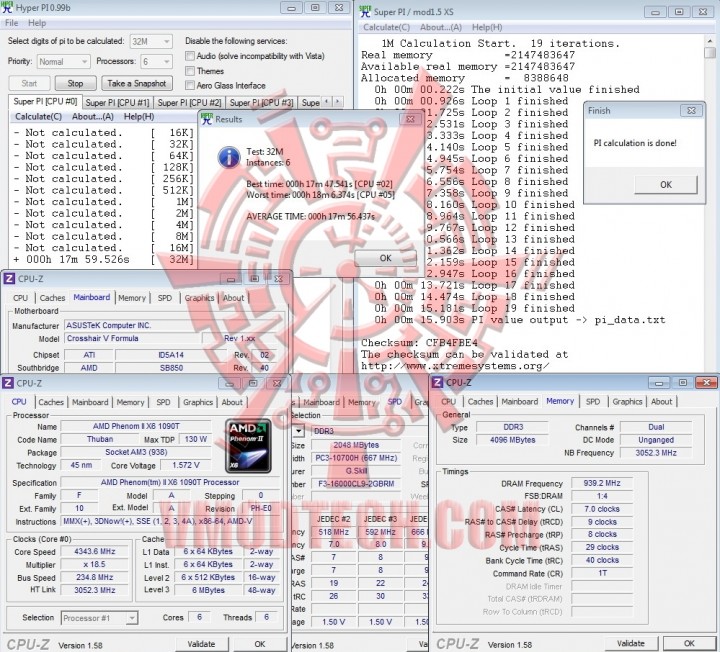Click the Results dialog title icon
Viewport: 720px width, 652px height.
pos(207,119)
